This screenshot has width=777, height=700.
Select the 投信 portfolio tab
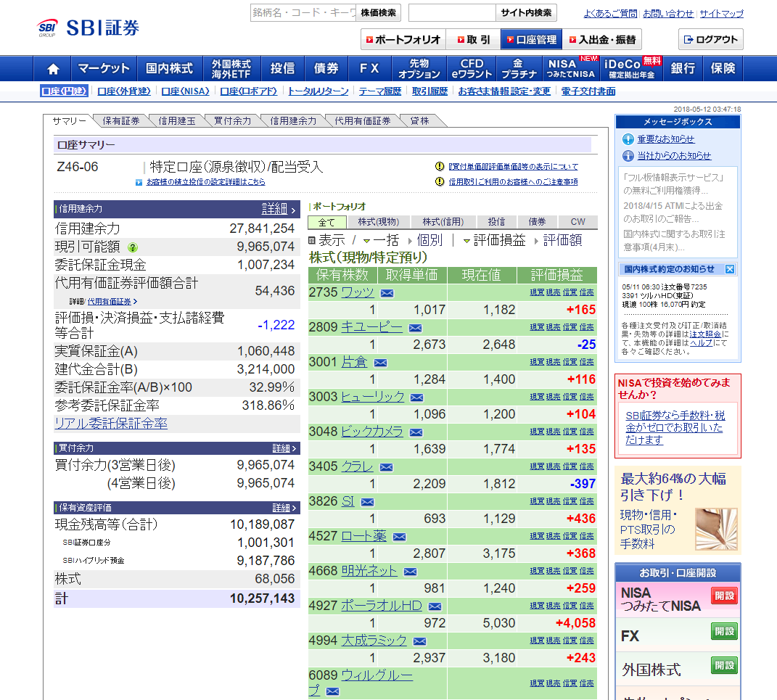point(496,222)
